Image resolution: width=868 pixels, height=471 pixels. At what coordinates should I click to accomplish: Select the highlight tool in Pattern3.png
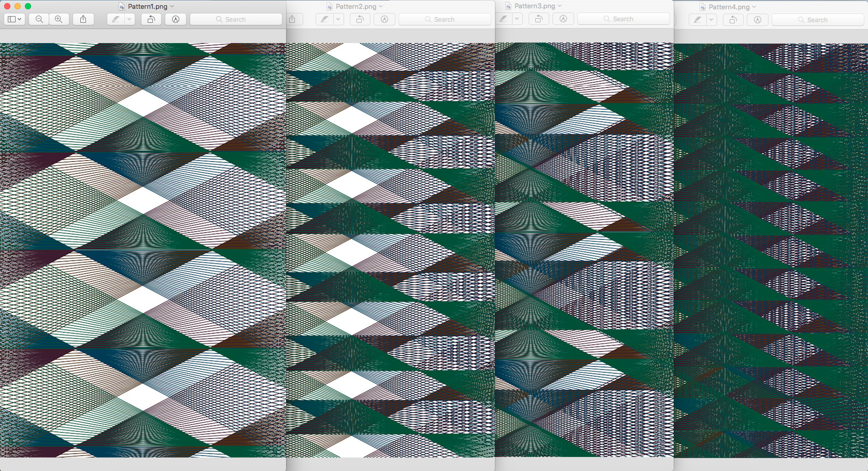coord(504,19)
